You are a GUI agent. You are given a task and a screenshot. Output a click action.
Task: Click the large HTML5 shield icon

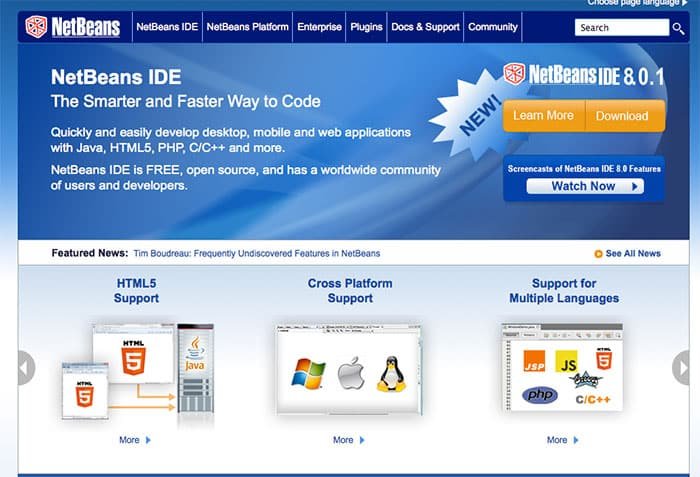click(133, 358)
